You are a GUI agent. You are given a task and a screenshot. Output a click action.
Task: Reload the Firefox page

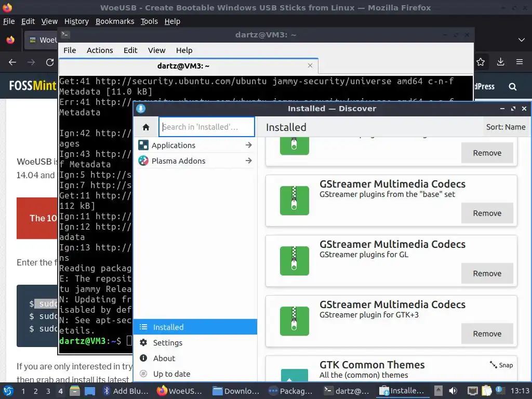(x=50, y=62)
